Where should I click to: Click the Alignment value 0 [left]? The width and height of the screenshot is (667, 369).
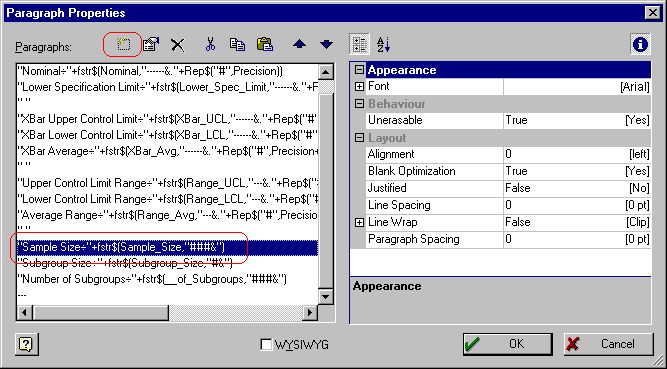click(577, 154)
